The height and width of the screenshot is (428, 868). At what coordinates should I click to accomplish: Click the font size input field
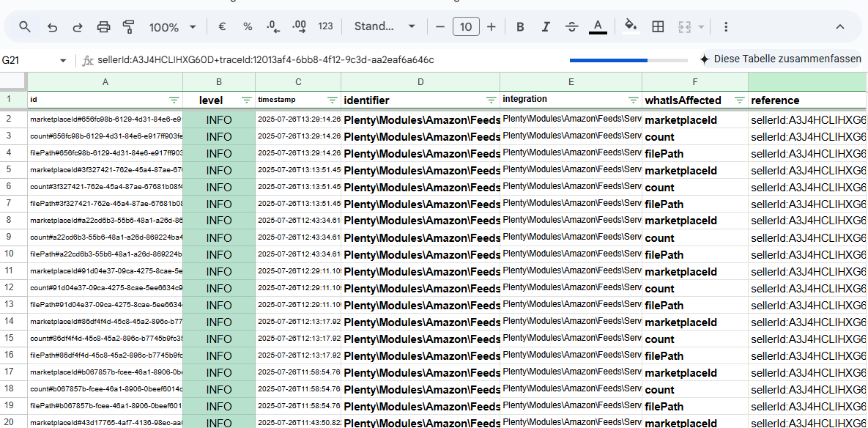tap(466, 27)
